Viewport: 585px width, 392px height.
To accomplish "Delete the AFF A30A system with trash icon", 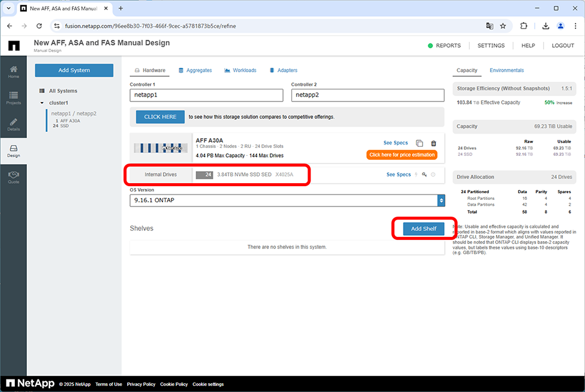I will pos(433,143).
